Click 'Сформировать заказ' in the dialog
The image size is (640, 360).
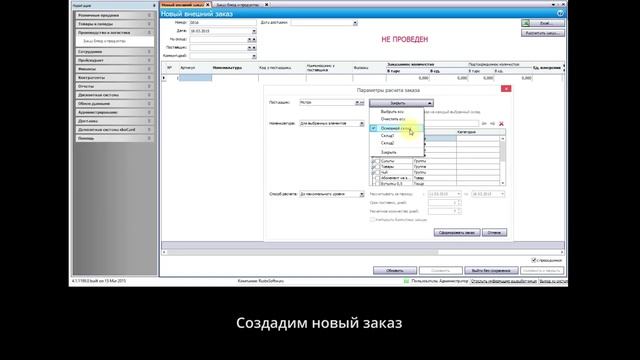[457, 233]
